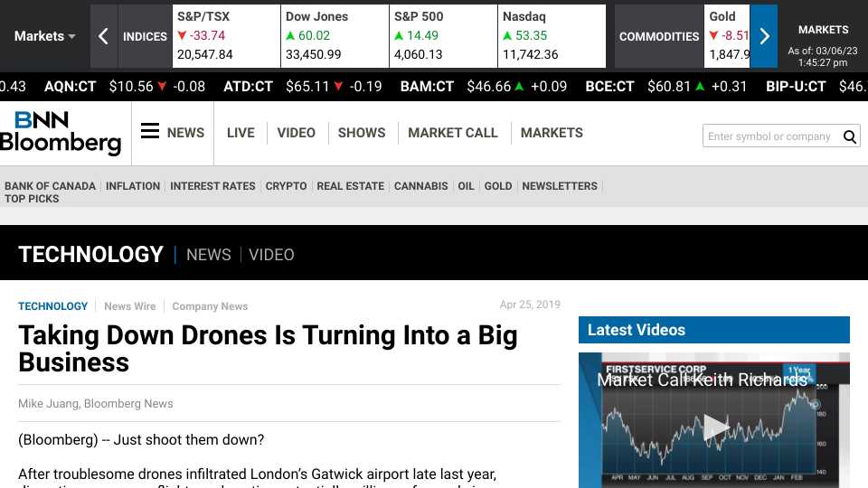Open the VIDEO main menu item
Viewport: 868px width, 488px height.
click(x=297, y=133)
